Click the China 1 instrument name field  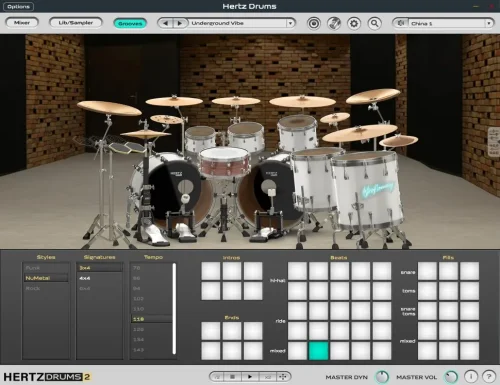click(x=447, y=23)
